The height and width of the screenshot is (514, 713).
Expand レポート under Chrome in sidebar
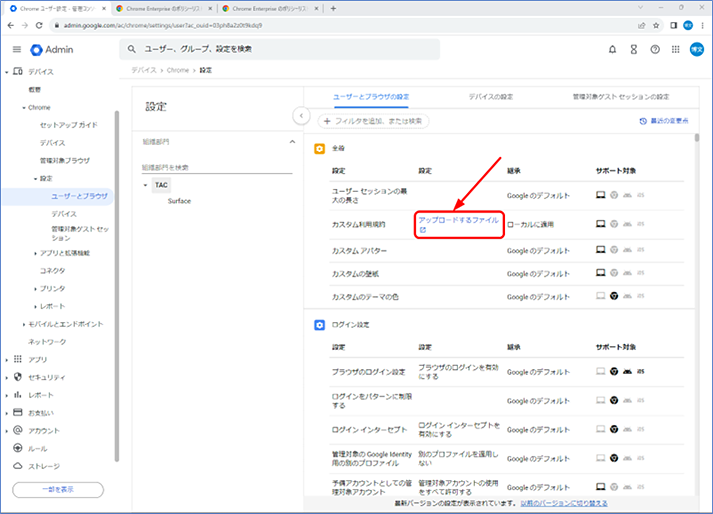pos(35,307)
